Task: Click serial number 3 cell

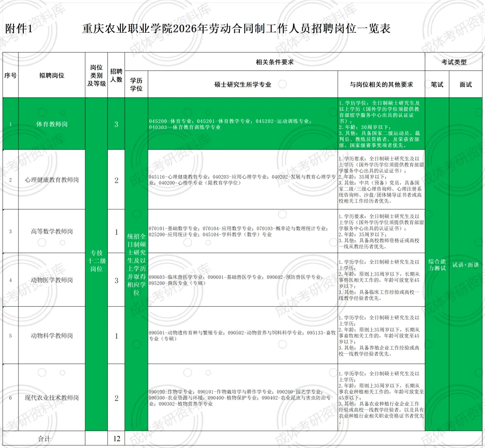Action: tap(10, 231)
